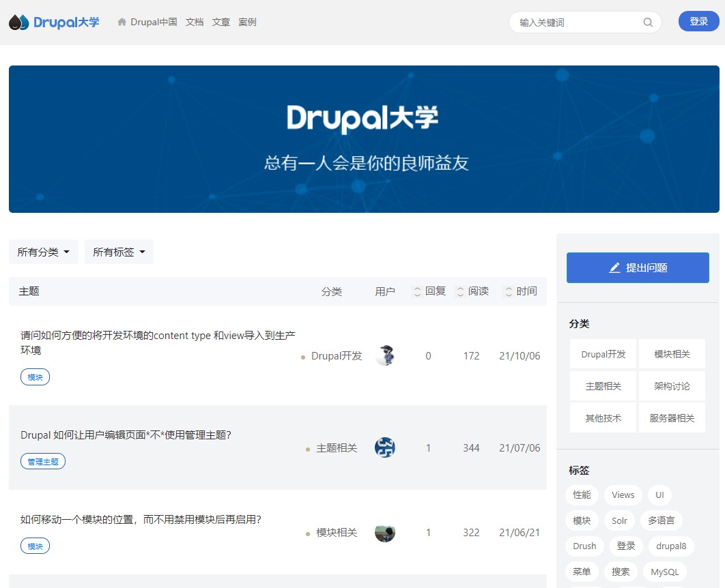Open topic about moving a module's location
Screen dimensions: 725x588
(141, 520)
